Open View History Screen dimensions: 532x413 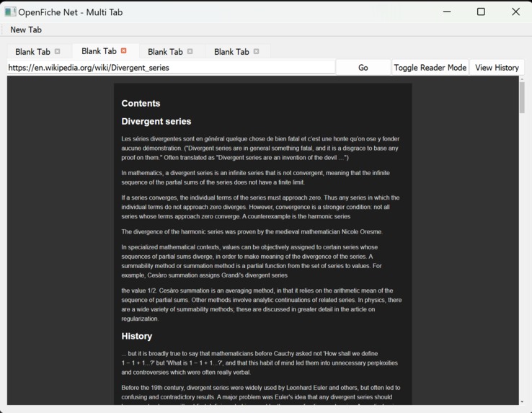coord(497,68)
